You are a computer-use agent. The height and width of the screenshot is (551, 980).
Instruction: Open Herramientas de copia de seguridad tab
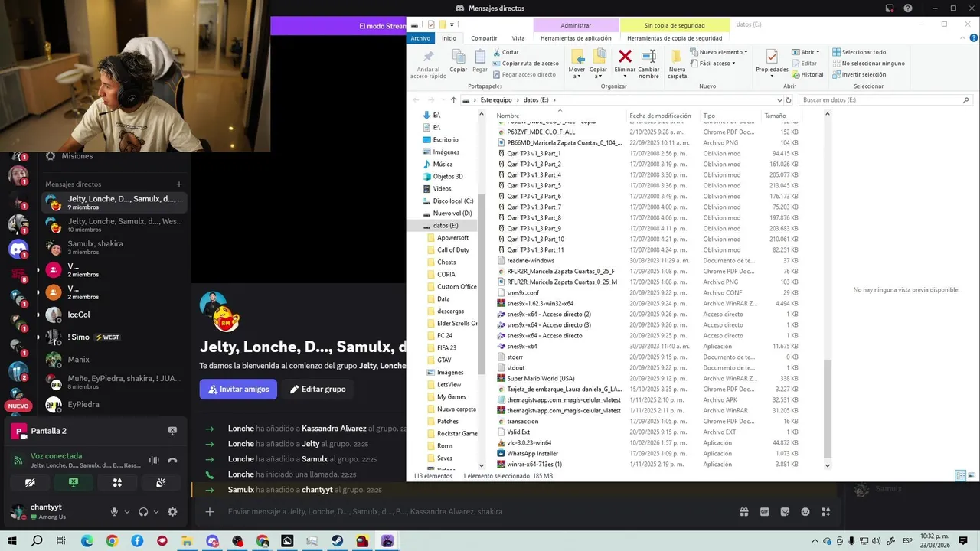675,38
